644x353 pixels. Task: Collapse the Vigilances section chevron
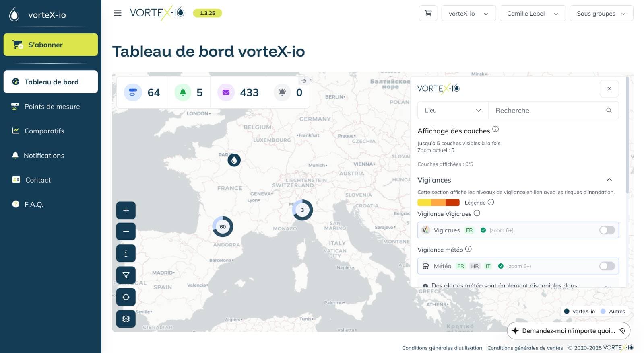[x=609, y=180]
